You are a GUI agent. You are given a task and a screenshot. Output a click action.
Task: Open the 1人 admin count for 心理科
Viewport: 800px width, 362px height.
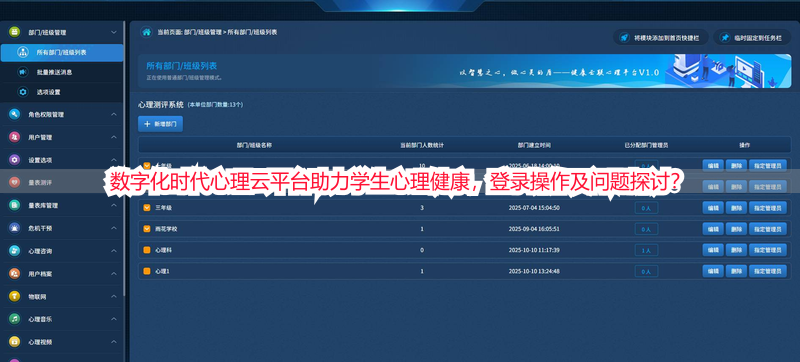(x=646, y=250)
